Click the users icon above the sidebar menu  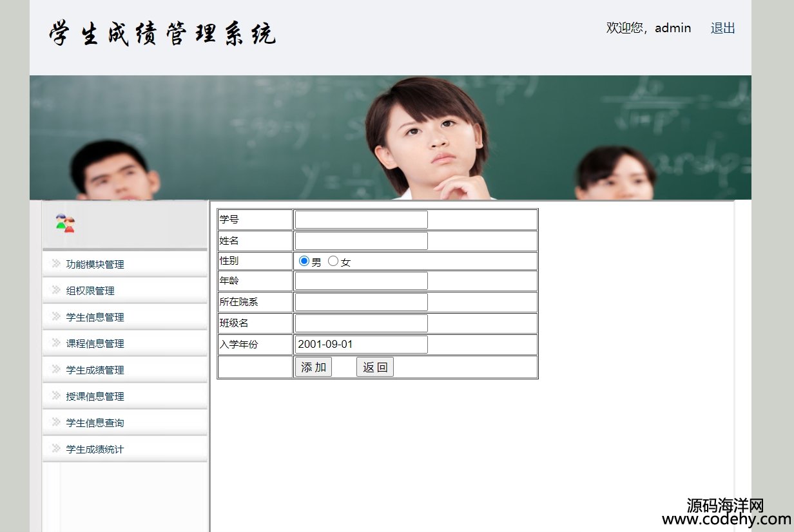[65, 223]
